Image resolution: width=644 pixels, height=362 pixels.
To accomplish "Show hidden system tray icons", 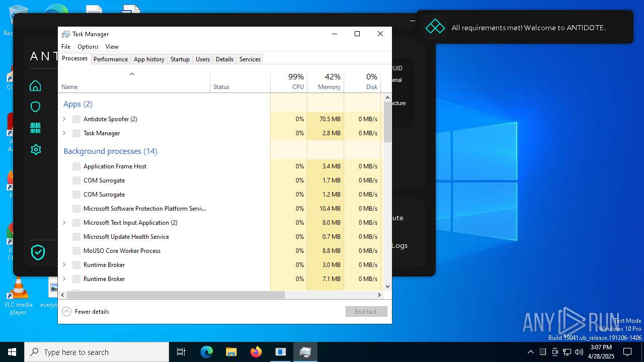I will (530, 352).
